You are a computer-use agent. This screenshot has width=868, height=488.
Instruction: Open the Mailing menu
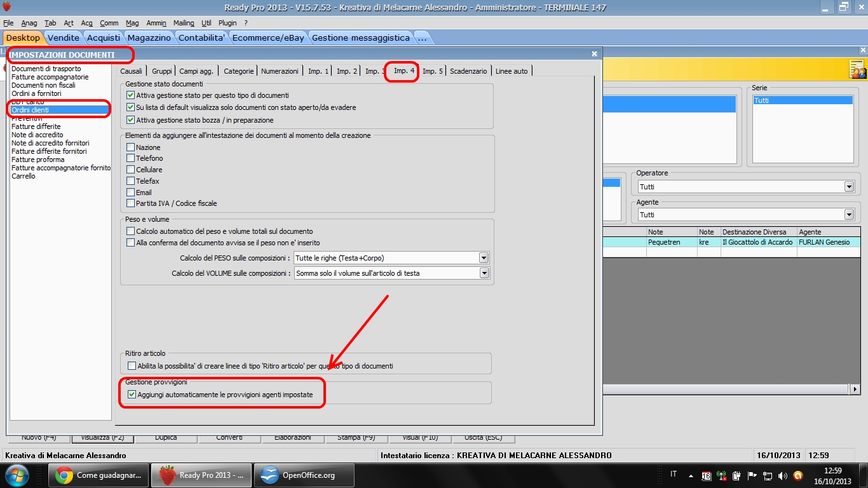[x=184, y=23]
